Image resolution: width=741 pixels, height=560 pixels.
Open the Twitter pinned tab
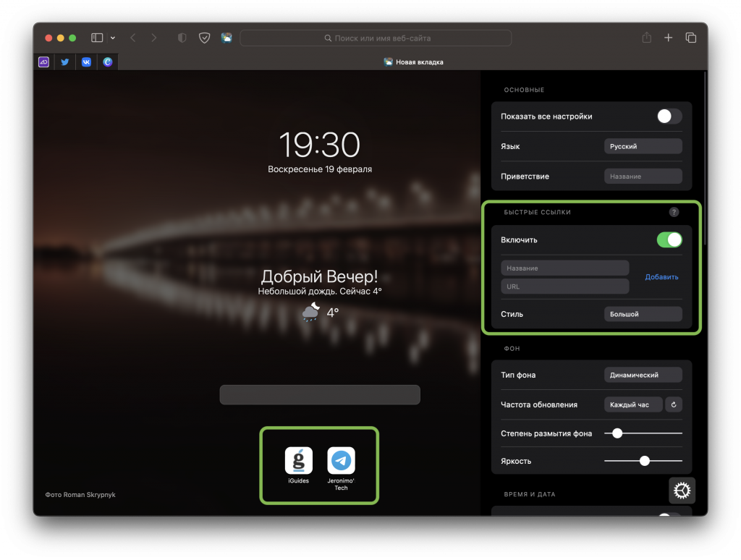[64, 62]
